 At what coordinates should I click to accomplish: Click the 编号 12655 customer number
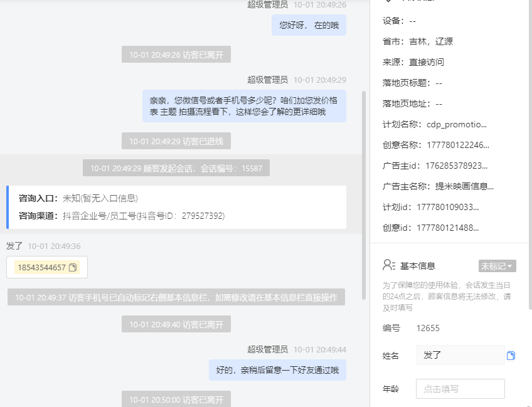(x=428, y=328)
